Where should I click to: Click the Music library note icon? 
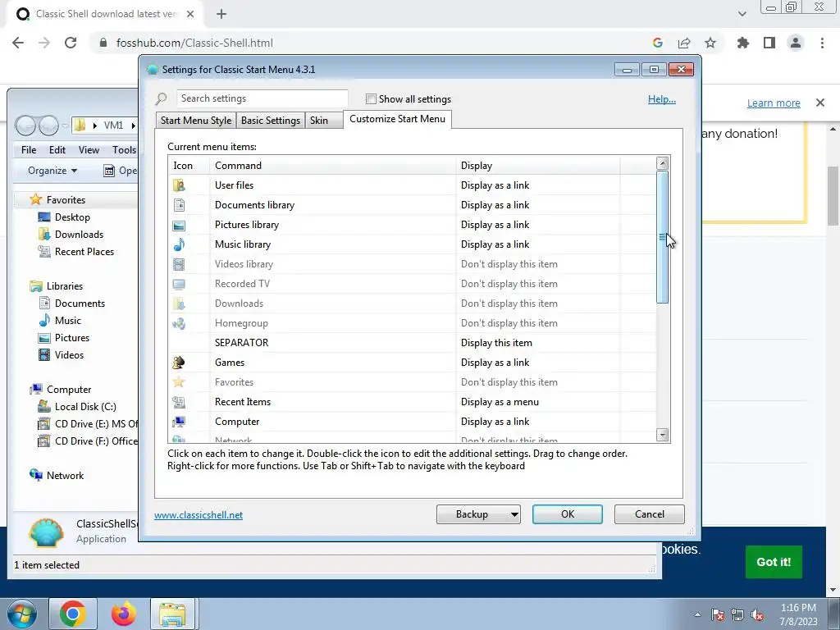[179, 244]
